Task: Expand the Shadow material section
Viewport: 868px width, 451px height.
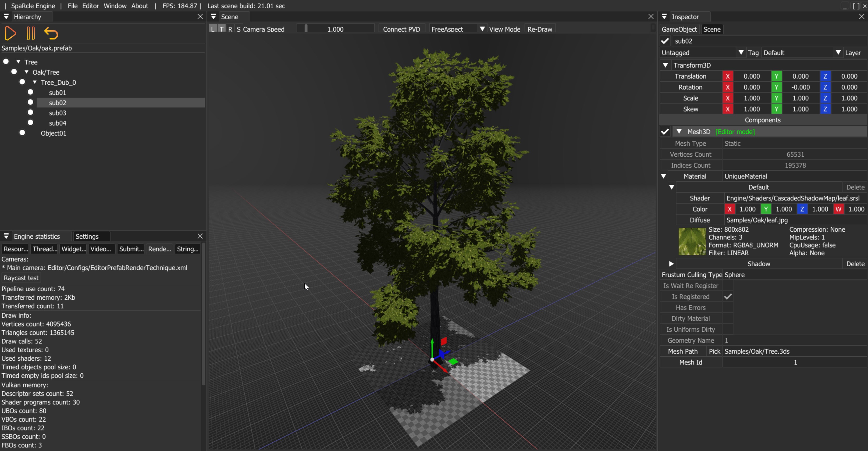Action: (x=671, y=264)
